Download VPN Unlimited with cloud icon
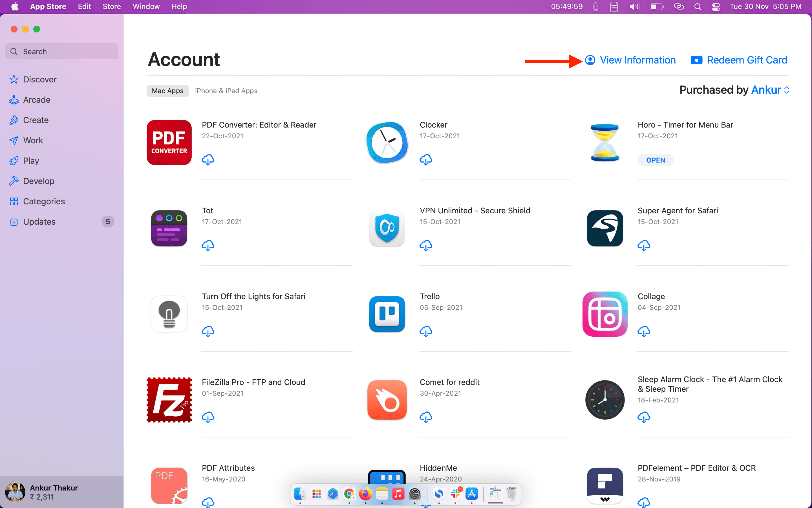This screenshot has height=508, width=812. (x=426, y=246)
